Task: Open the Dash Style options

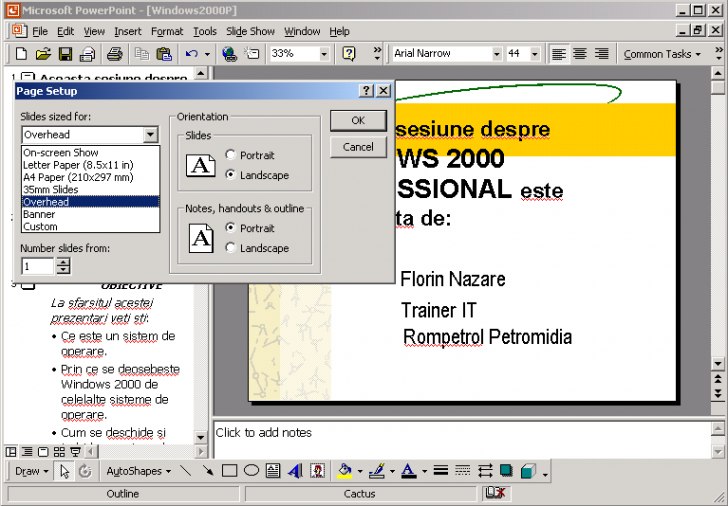Action: [x=462, y=471]
